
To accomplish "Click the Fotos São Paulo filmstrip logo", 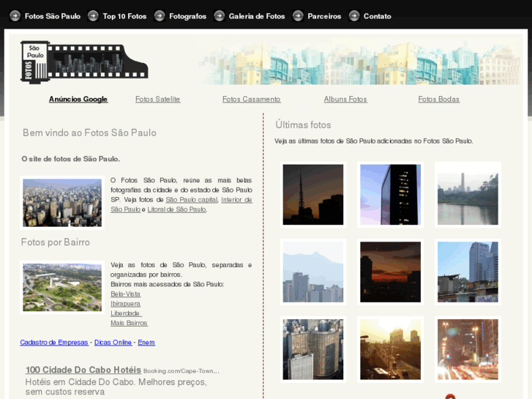I will pos(84,61).
